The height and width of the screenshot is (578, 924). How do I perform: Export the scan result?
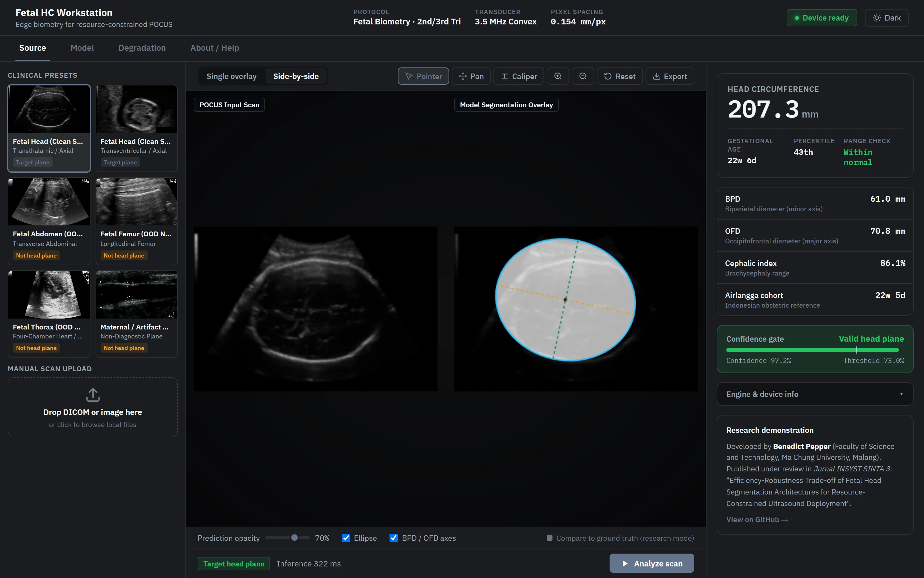tap(670, 76)
